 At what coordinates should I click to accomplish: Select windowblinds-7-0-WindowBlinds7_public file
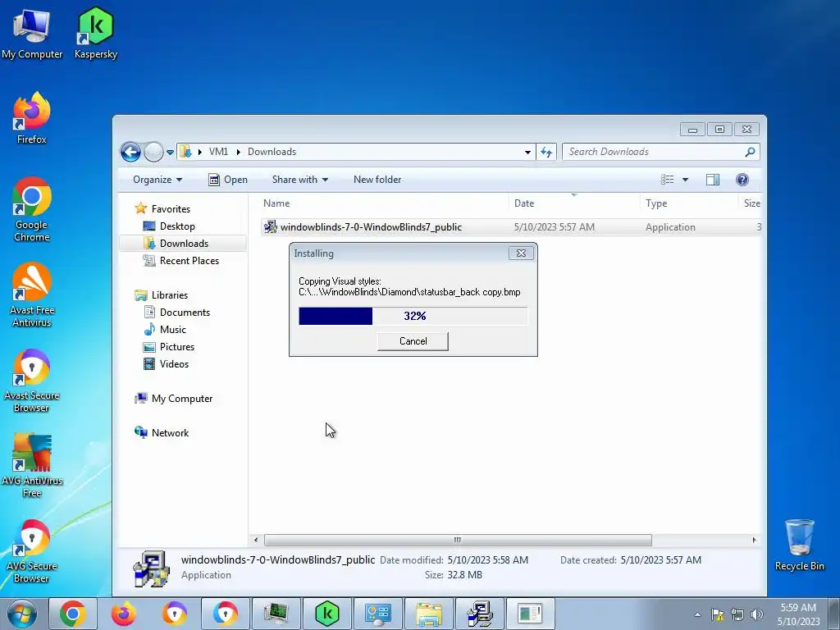pyautogui.click(x=511, y=227)
